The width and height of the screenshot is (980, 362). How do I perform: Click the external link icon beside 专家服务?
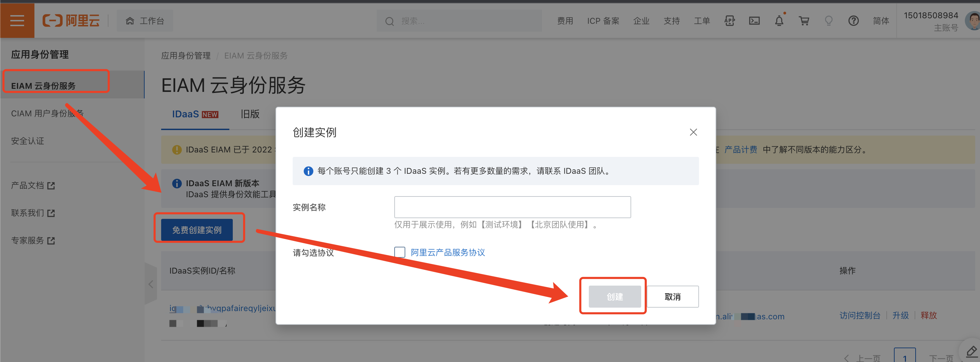51,241
